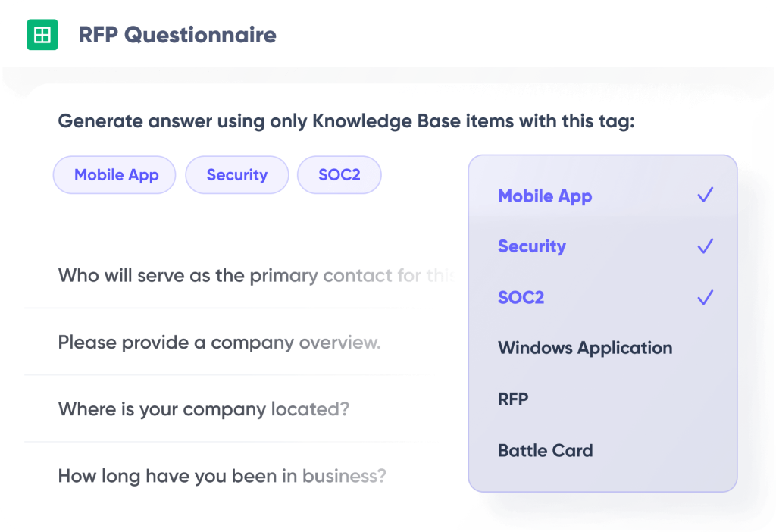This screenshot has height=532, width=776.
Task: Uncheck Security in the tag list
Action: (x=531, y=246)
